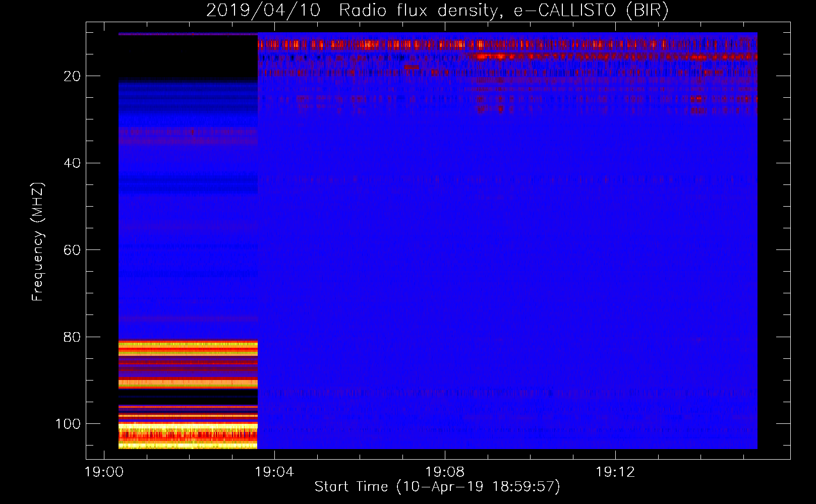Click the "19:04" time tick label
Image resolution: width=816 pixels, height=504 pixels.
[x=274, y=472]
